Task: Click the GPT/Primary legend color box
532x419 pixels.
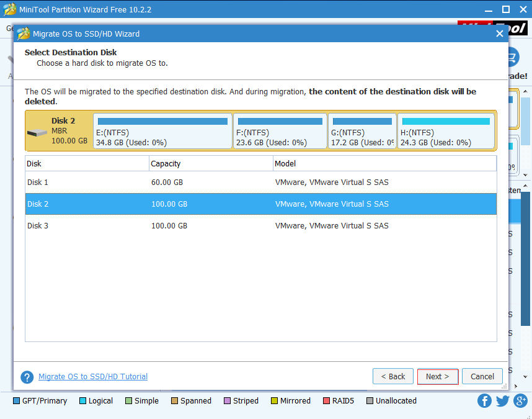Action: point(16,401)
